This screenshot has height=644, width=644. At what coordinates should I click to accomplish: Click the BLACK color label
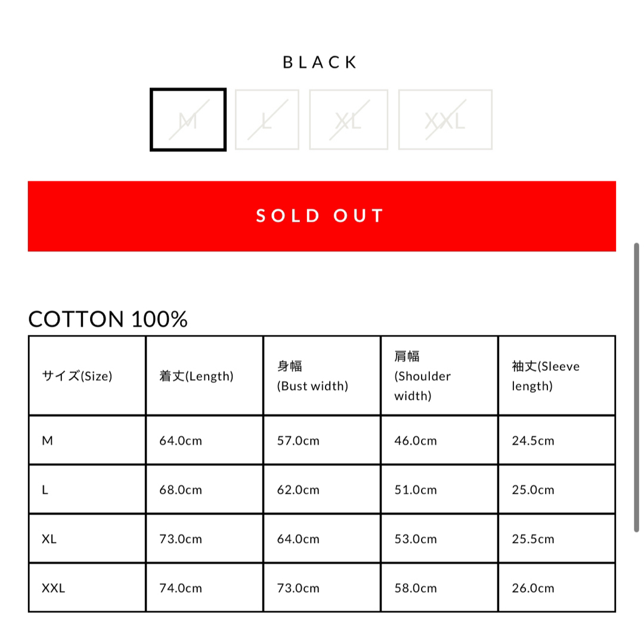[x=321, y=63]
